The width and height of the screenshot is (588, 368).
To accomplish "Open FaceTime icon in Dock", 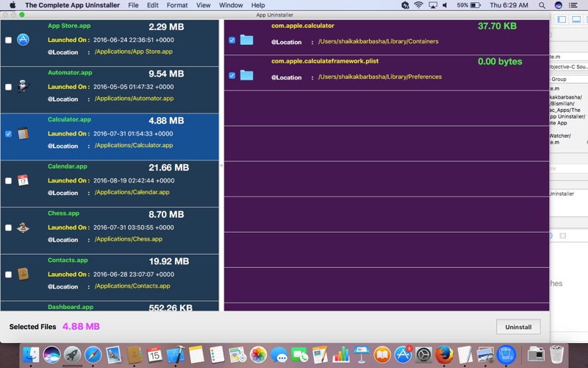I will [299, 355].
